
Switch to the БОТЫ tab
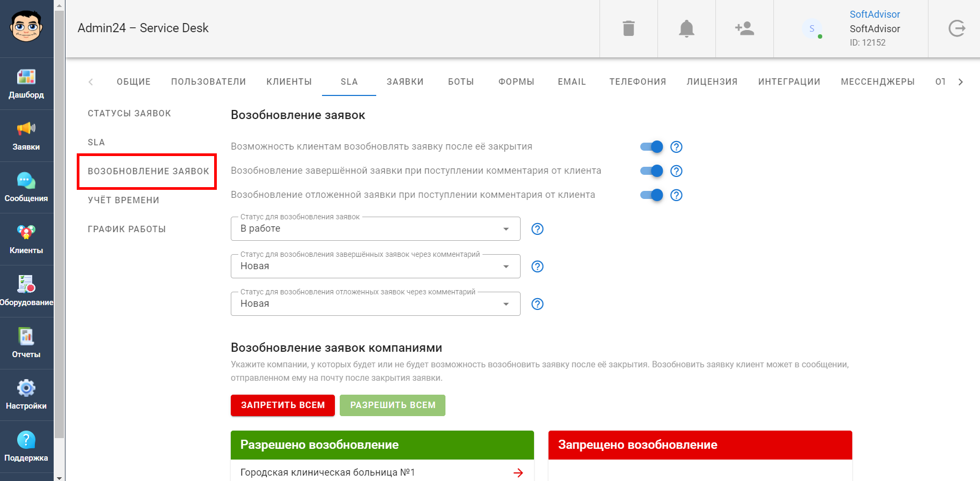pos(461,82)
